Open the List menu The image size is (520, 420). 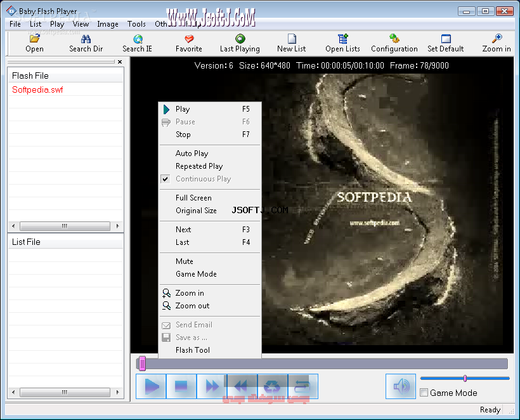click(36, 24)
